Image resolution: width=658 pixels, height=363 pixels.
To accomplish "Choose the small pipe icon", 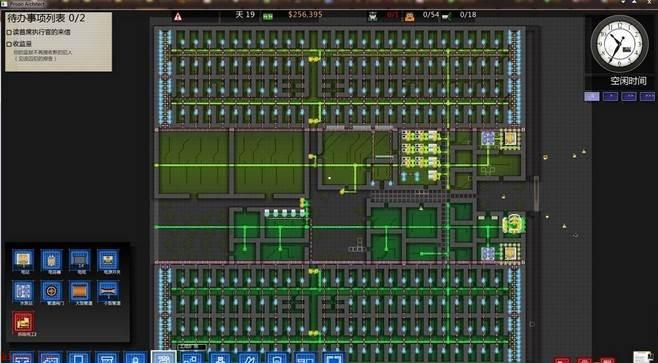I will click(x=108, y=291).
